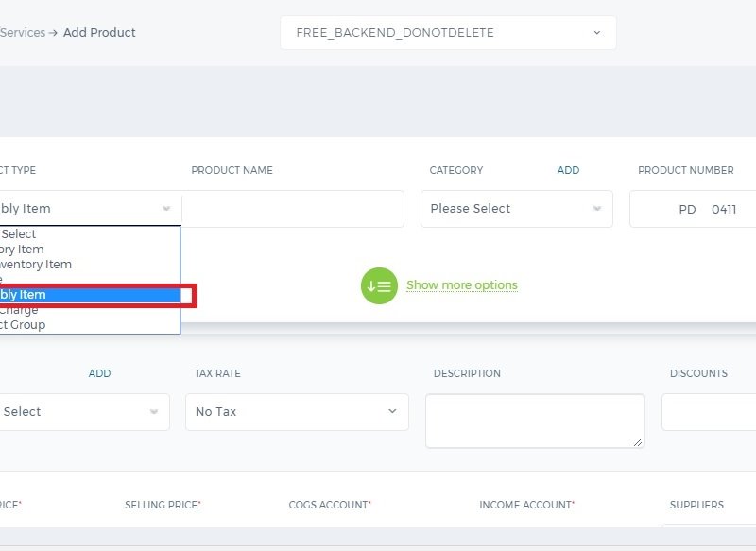Image resolution: width=756 pixels, height=551 pixels.
Task: Select the highlighted Assembly Item option
Action: click(x=90, y=295)
